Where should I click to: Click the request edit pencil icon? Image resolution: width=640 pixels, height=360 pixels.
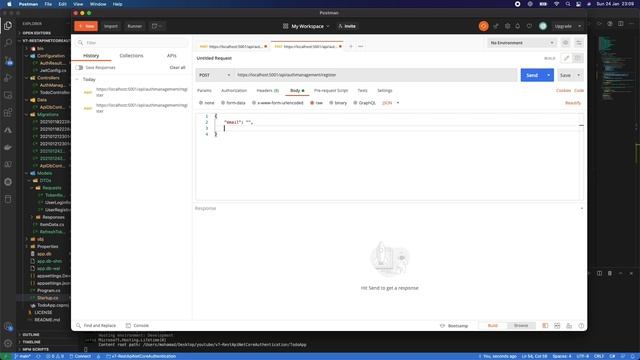[x=566, y=58]
